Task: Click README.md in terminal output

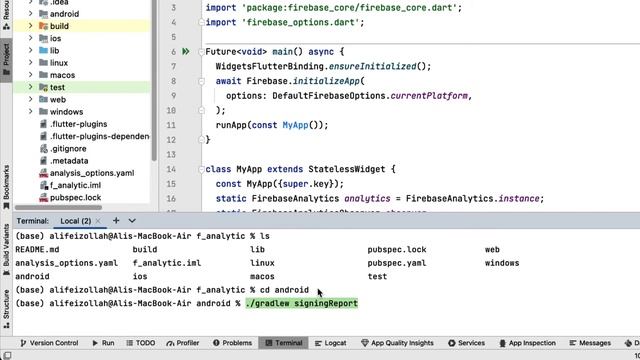Action: coord(37,249)
